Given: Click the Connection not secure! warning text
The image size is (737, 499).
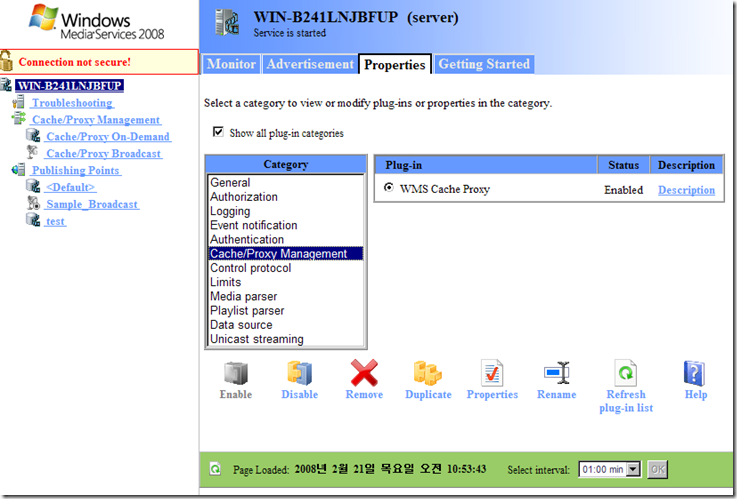Looking at the screenshot, I should pos(75,62).
